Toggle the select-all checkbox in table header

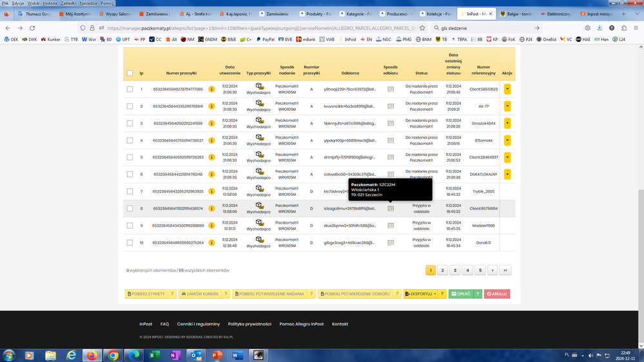(x=130, y=73)
